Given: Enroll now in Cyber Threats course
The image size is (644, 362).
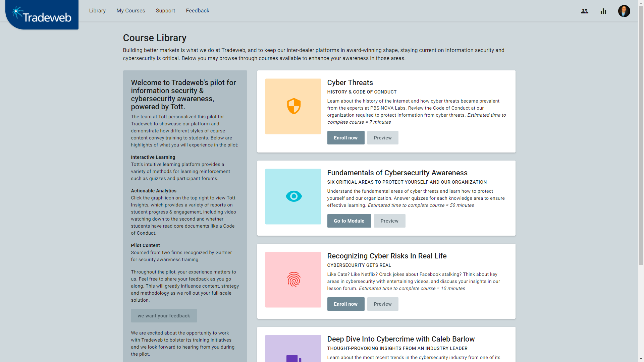Looking at the screenshot, I should (x=345, y=138).
